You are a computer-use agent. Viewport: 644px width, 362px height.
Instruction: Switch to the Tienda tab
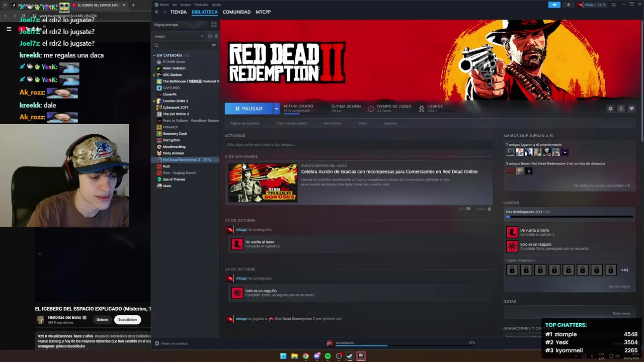click(x=178, y=12)
